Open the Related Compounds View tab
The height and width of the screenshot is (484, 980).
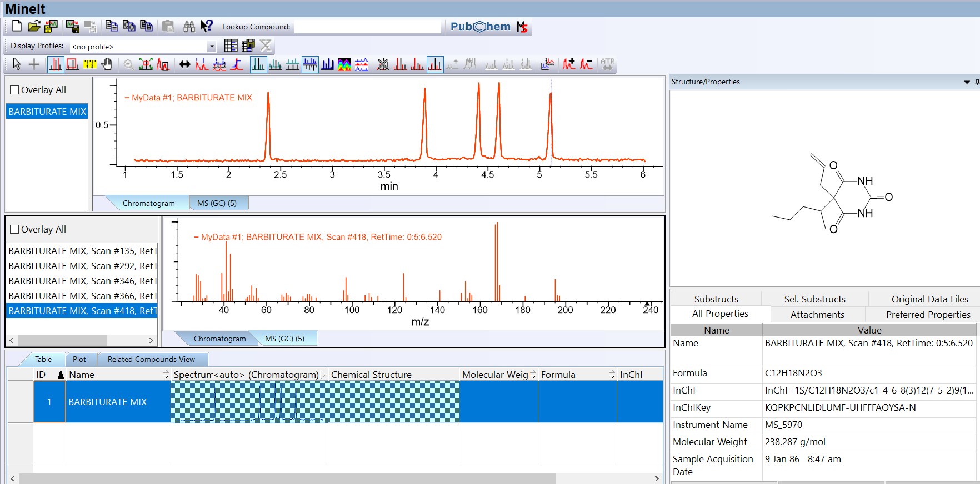(x=151, y=359)
